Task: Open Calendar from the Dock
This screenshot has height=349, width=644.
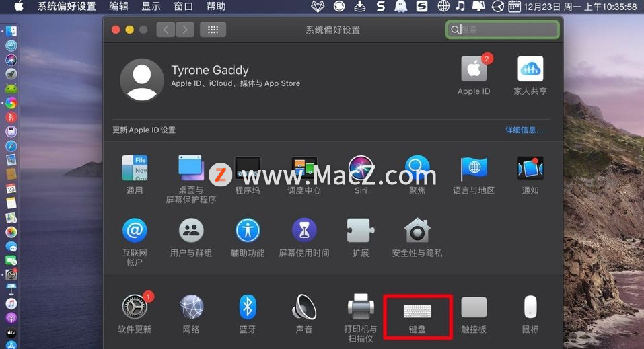Action: 11,189
